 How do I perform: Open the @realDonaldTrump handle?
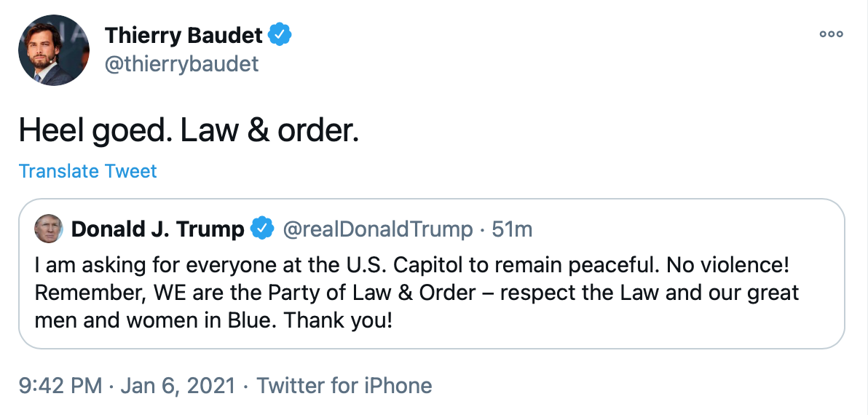point(377,229)
